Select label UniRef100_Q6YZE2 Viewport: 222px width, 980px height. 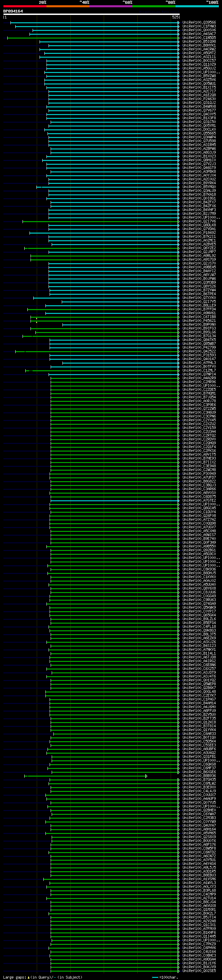tap(199, 248)
